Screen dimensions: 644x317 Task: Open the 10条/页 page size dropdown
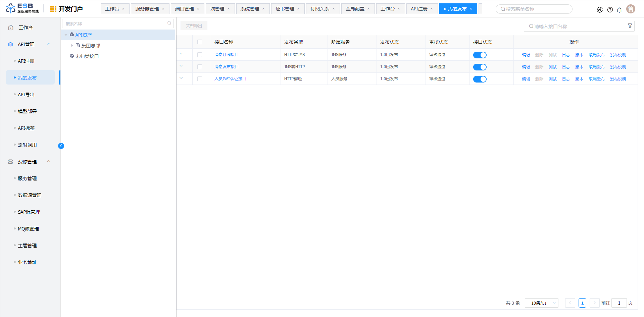coord(541,303)
